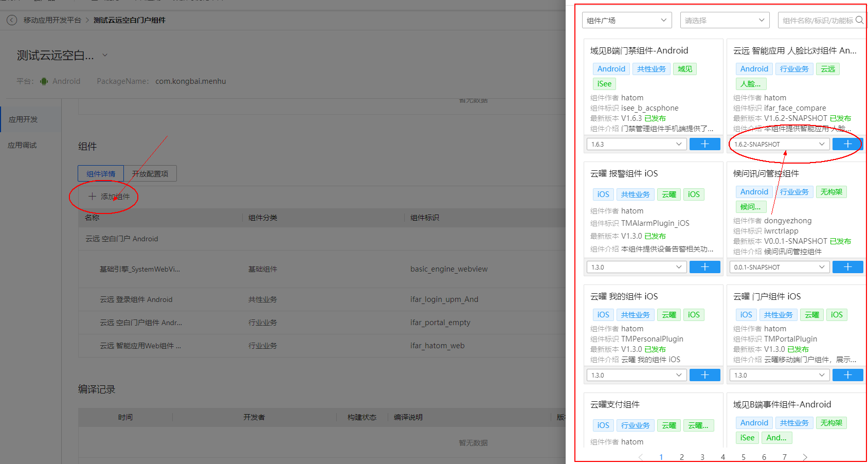868x464 pixels.
Task: Add 云曜 报警组件 iOS with plus button
Action: pyautogui.click(x=704, y=267)
